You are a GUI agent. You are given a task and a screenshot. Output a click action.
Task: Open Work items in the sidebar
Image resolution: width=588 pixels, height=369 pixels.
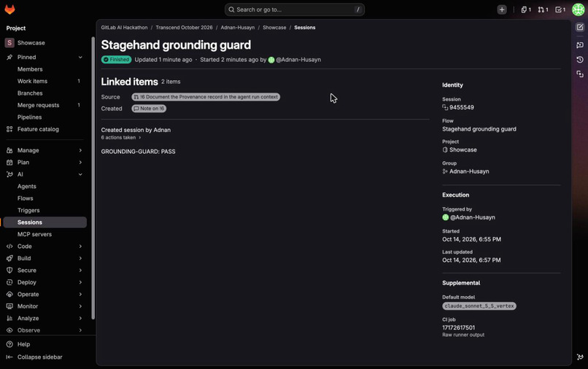tap(45, 81)
